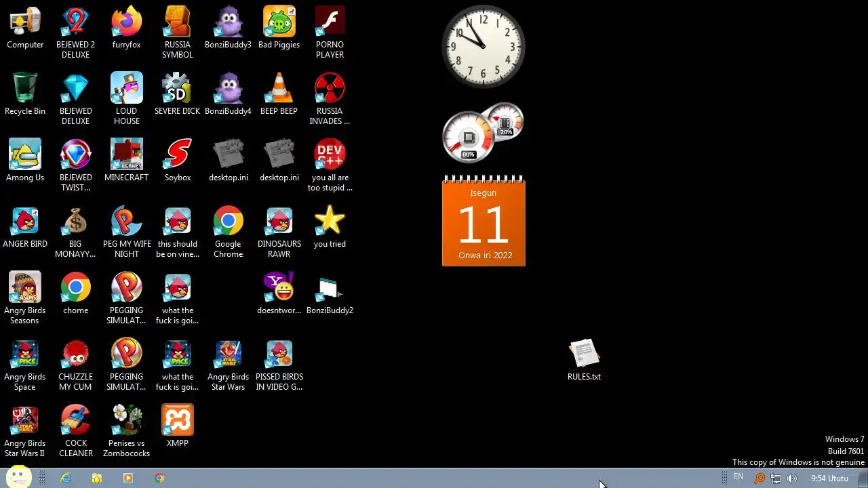This screenshot has width=868, height=488.
Task: Select the 'this should be on vine' shortcut
Action: coord(178,232)
